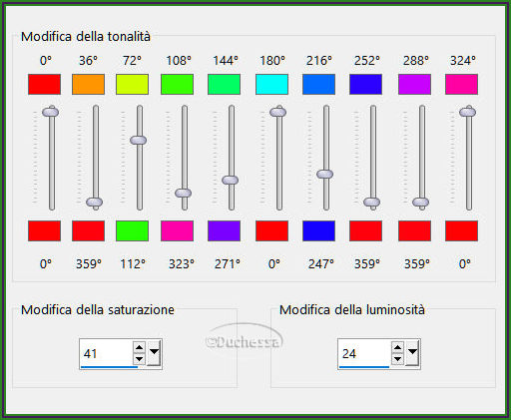This screenshot has width=511, height=420.
Task: Click the orange 36° source swatch
Action: pos(88,84)
